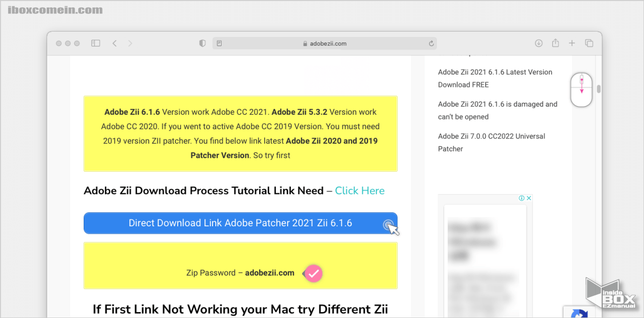Screen dimensions: 644x318
Task: Click the ad info icon on advertisement
Action: tap(521, 198)
